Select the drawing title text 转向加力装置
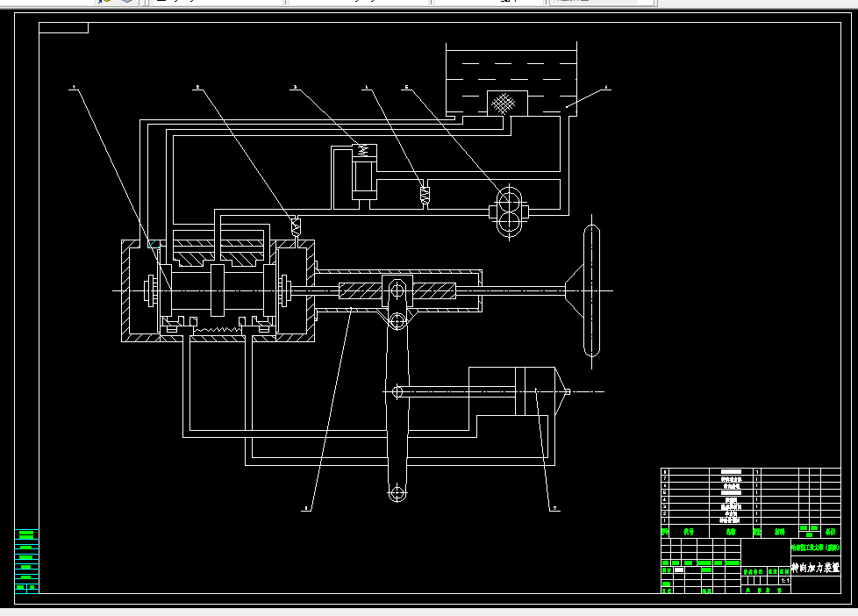Image resolution: width=858 pixels, height=616 pixels. click(815, 568)
